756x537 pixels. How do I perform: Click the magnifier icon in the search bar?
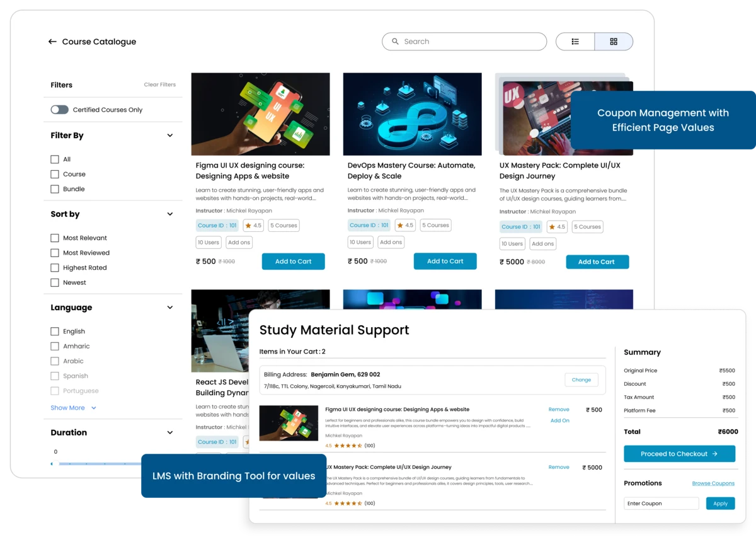[x=395, y=41]
